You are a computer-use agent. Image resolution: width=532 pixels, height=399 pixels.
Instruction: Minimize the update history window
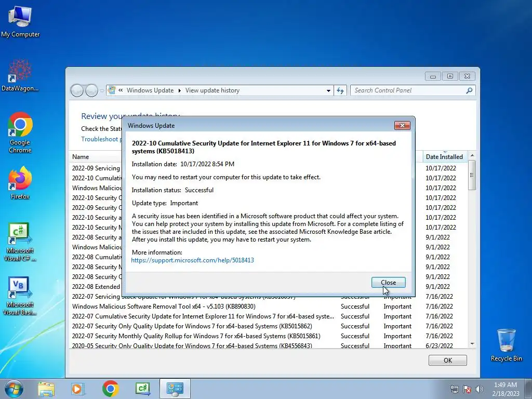click(433, 76)
